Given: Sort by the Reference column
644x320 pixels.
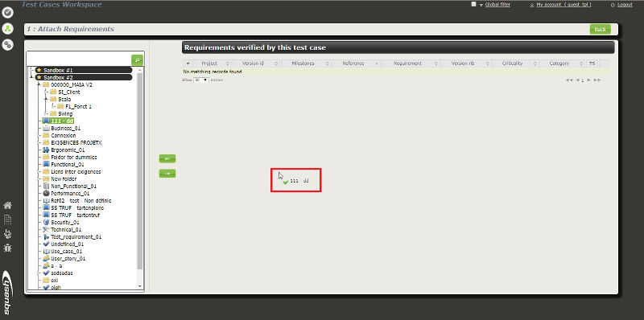Looking at the screenshot, I should (x=356, y=64).
